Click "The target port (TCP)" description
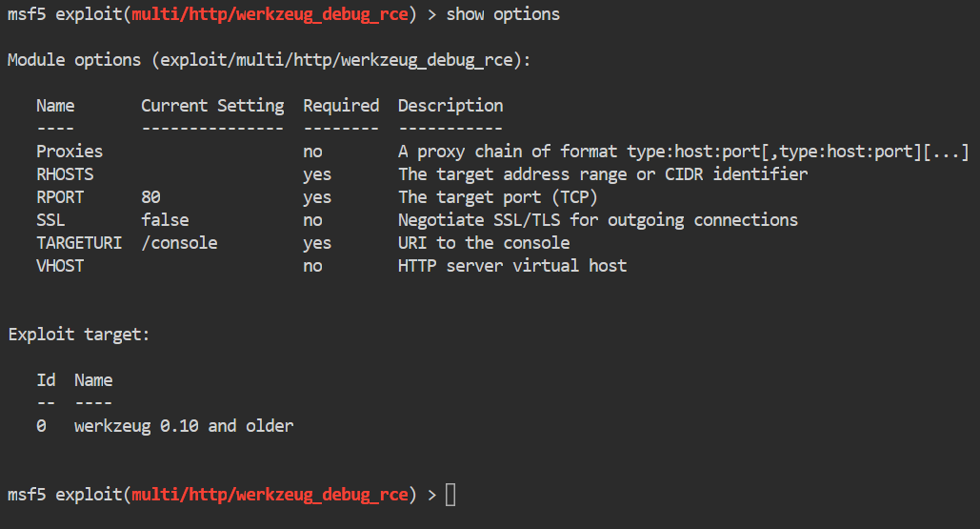This screenshot has height=529, width=980. click(497, 197)
